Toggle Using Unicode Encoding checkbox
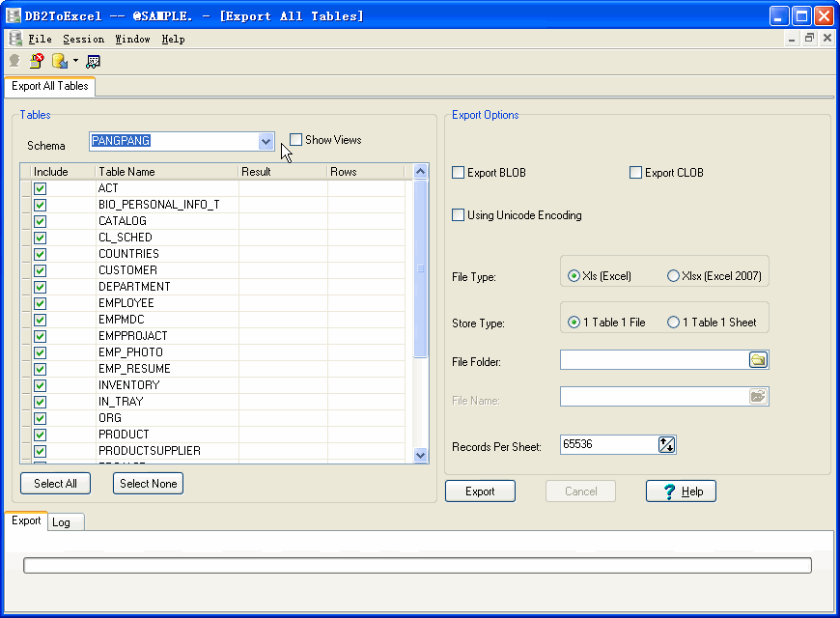 (458, 215)
